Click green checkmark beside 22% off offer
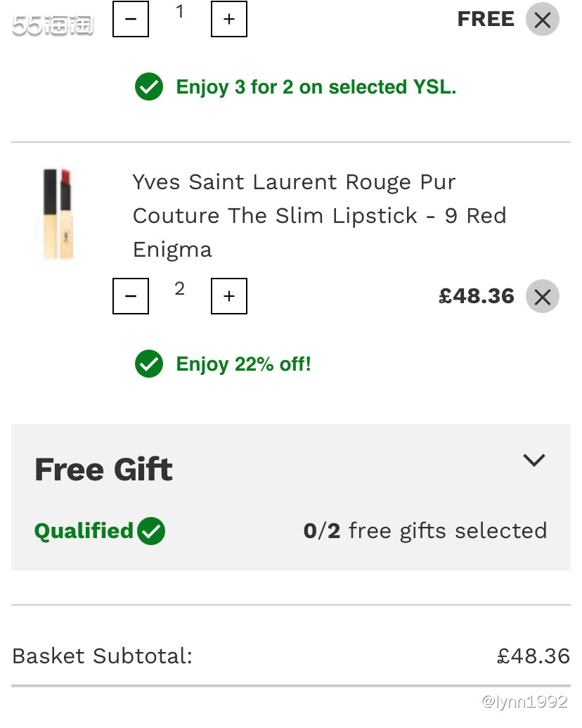Screen dimensions: 582x728 pyautogui.click(x=149, y=364)
